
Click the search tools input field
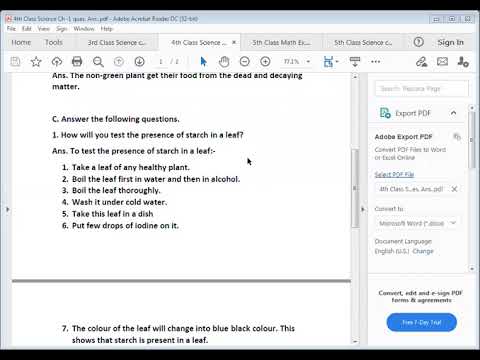click(x=422, y=89)
